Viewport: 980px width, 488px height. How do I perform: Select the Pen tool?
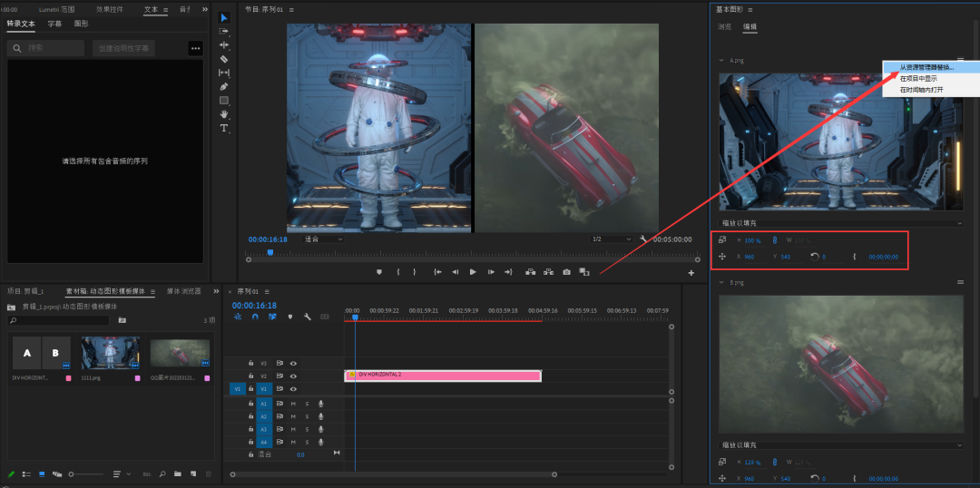click(224, 86)
